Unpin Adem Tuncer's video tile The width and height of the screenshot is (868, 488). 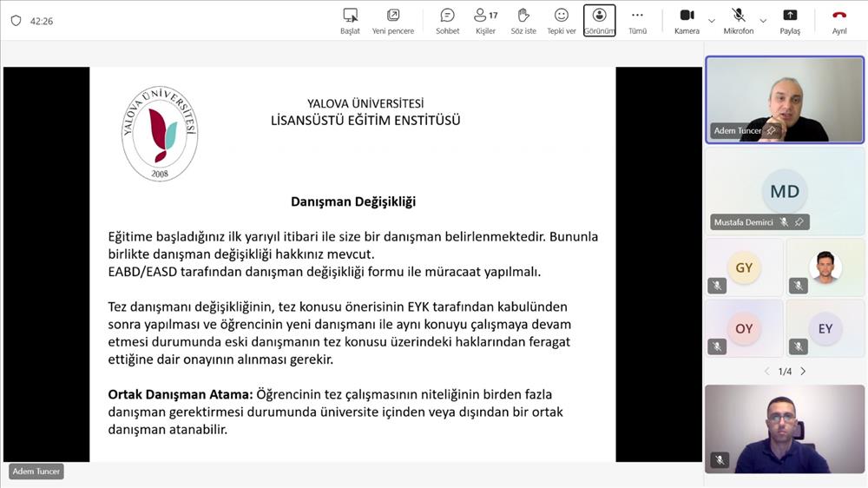[x=771, y=131]
